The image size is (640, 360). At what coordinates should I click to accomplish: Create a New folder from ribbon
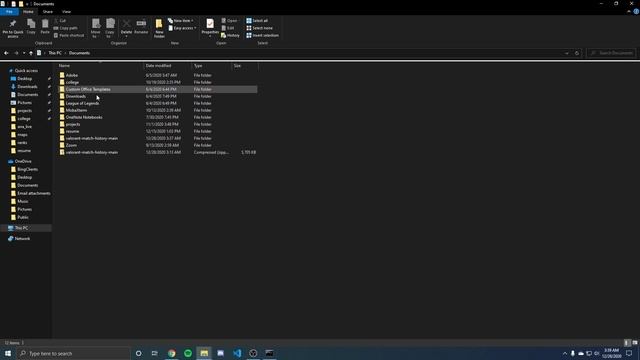[x=159, y=28]
